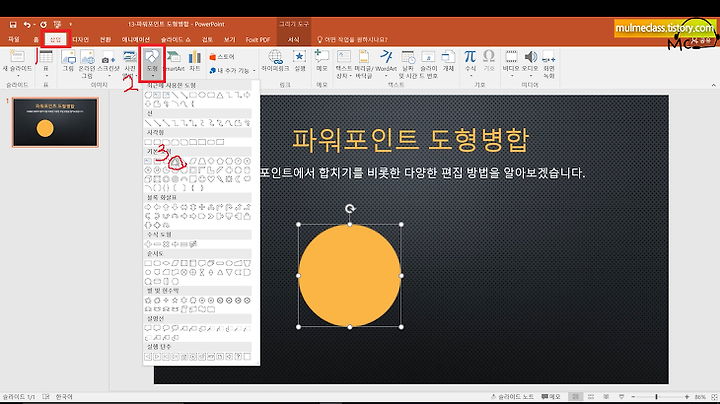Switch to Slide Sorter view
Screen dimensions: 720x404
[591, 397]
